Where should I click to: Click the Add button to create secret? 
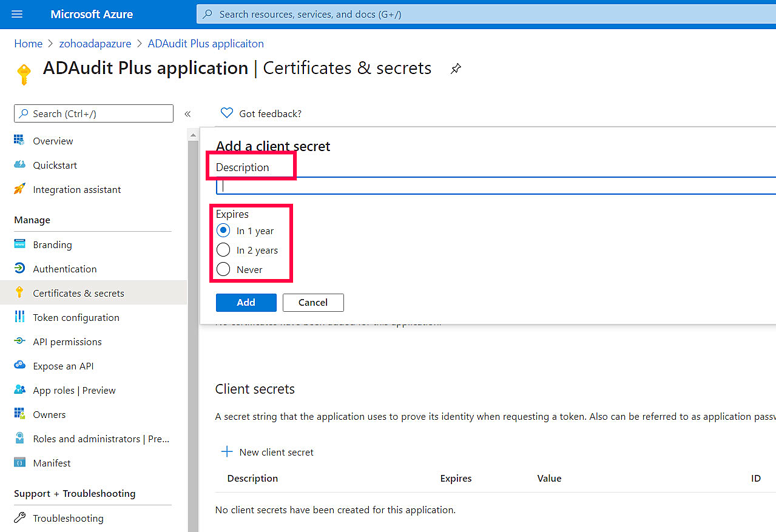(246, 302)
